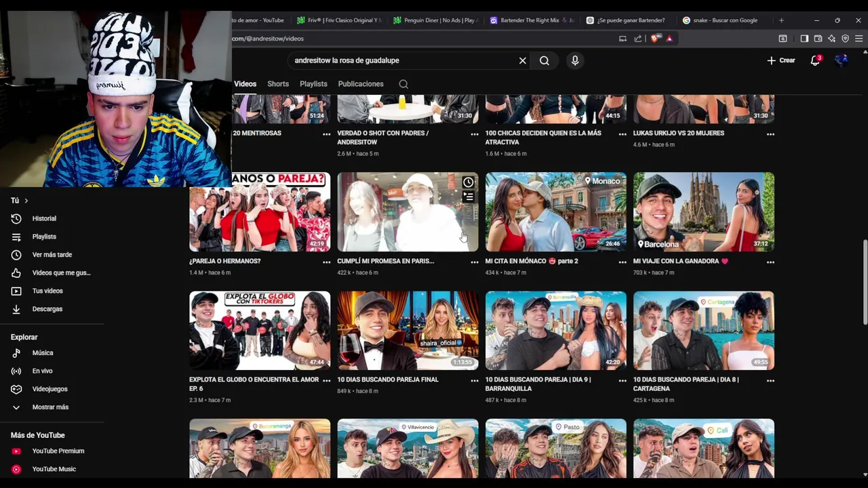Start voice search with microphone icon
The height and width of the screenshot is (488, 868).
(575, 60)
